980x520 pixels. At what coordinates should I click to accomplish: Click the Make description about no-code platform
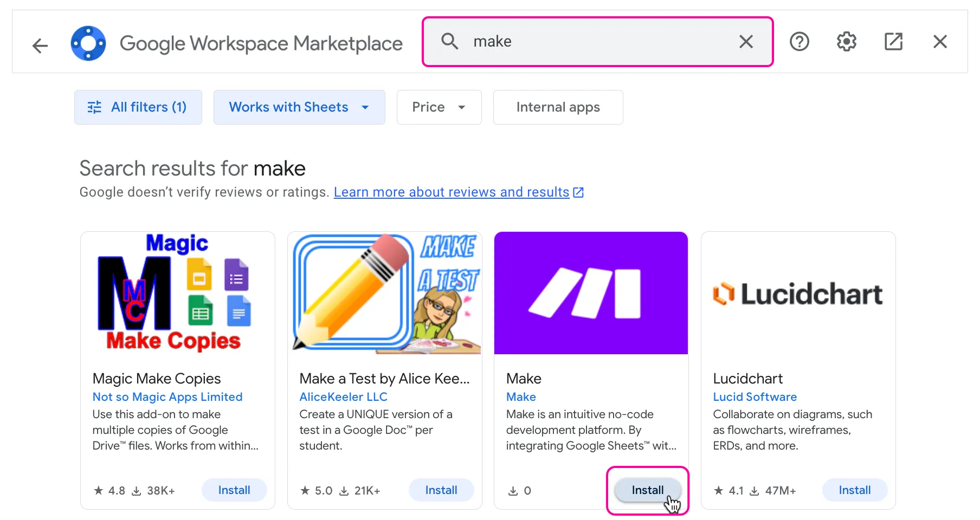(591, 430)
